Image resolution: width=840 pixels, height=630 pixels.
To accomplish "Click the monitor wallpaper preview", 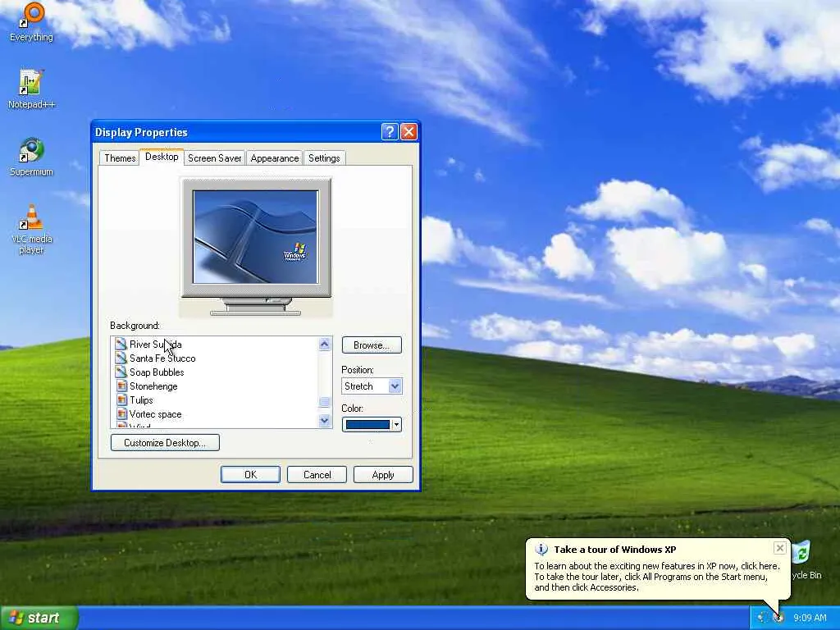I will pos(256,236).
